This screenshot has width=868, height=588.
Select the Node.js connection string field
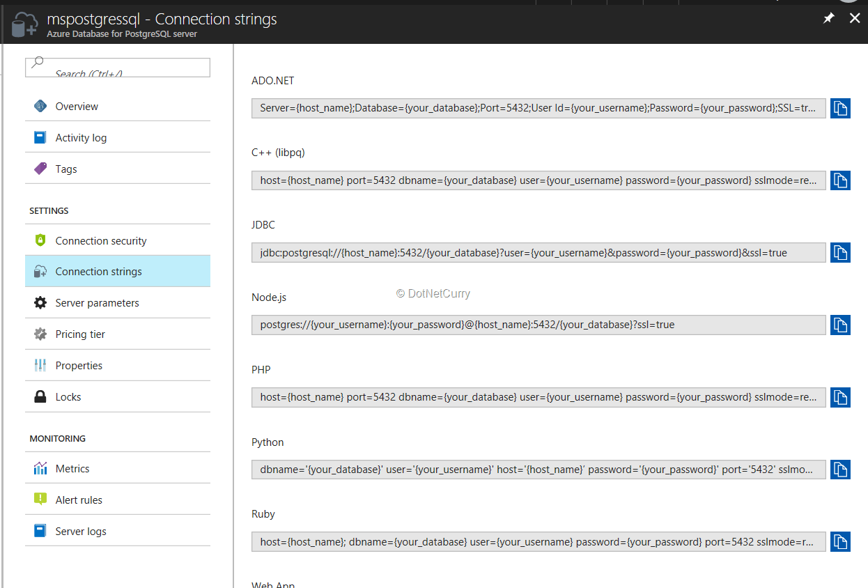[x=538, y=325]
